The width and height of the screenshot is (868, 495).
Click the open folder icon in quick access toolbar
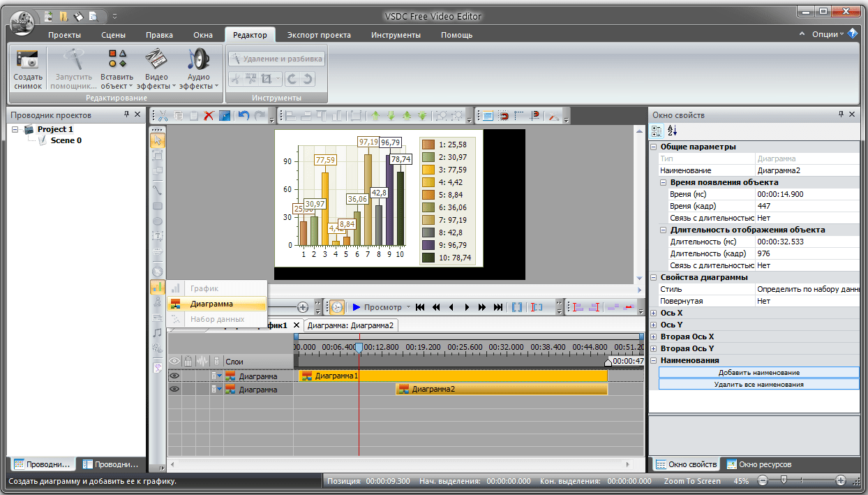(62, 15)
